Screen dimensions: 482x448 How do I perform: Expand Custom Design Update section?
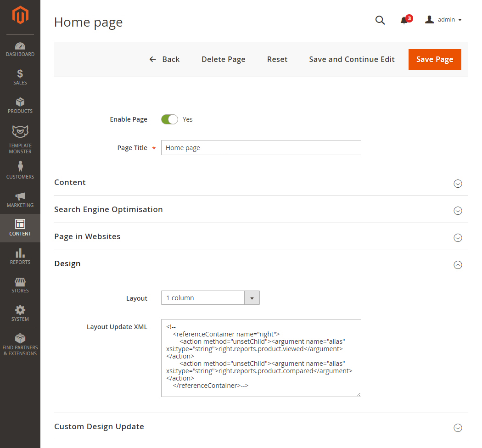(x=458, y=428)
